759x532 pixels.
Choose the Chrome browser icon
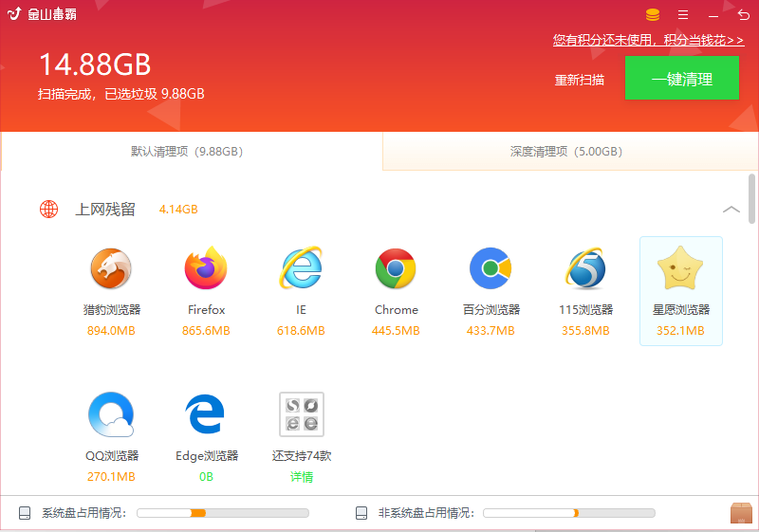(396, 268)
